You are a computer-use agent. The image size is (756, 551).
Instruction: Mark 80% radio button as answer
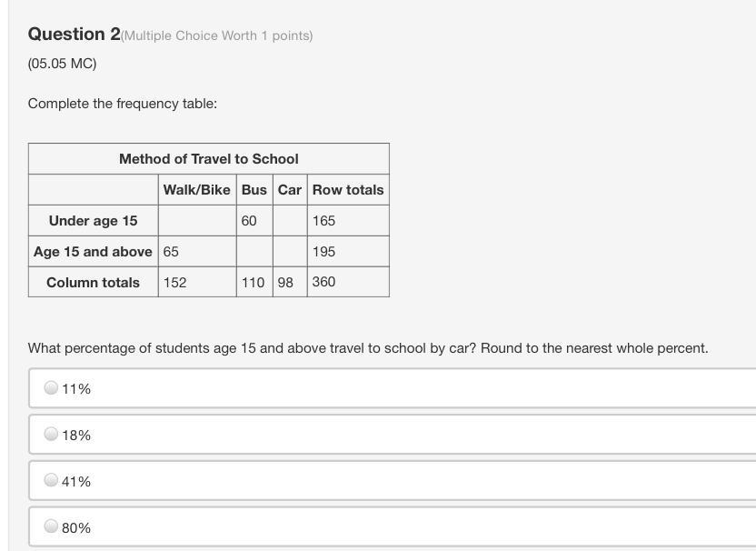tap(51, 527)
